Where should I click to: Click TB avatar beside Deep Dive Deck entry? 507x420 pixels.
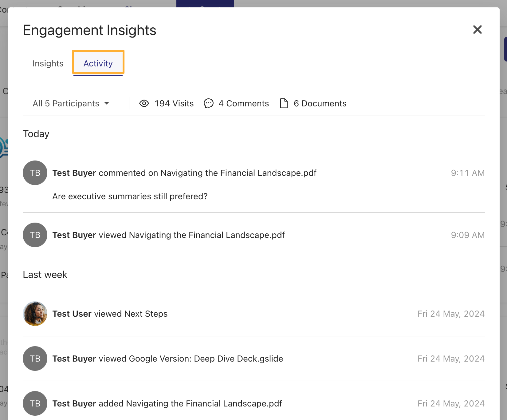[35, 359]
